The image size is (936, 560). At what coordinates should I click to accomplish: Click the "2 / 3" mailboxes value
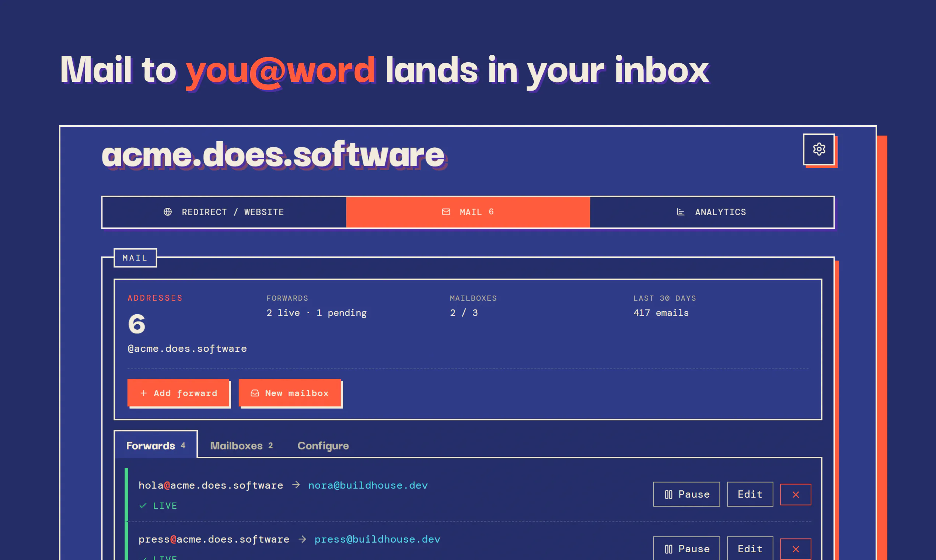(x=464, y=313)
